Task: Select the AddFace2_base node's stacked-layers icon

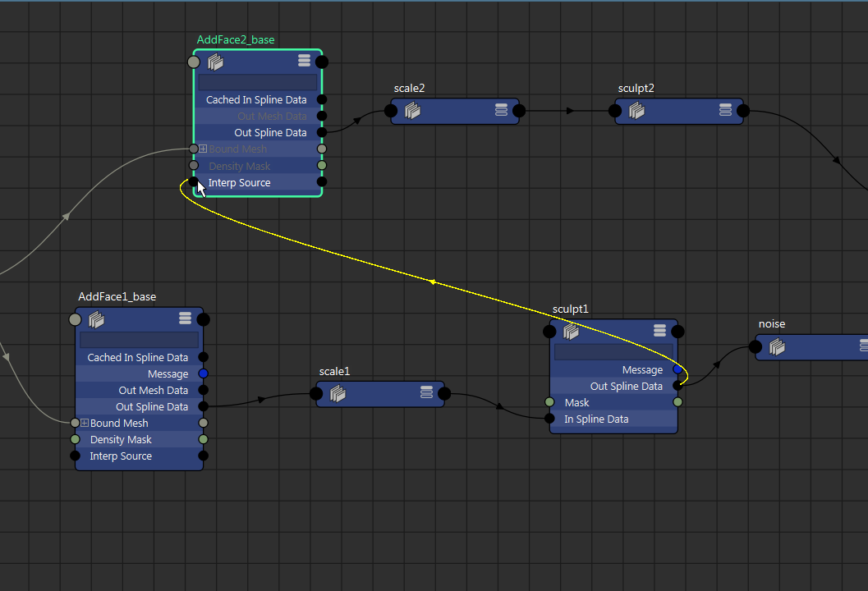Action: pos(214,62)
